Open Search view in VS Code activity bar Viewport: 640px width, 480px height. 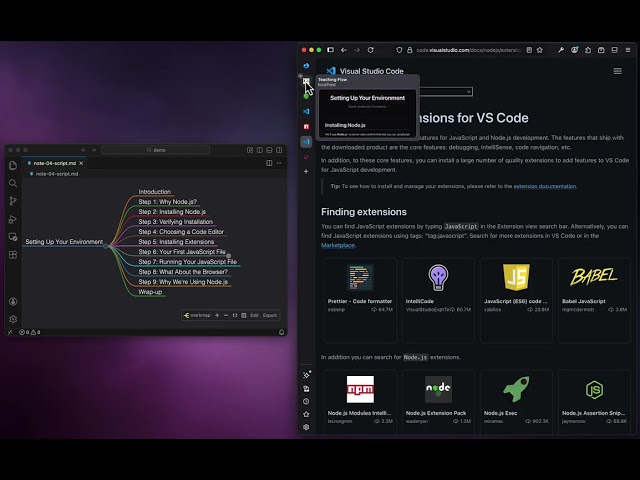[x=13, y=183]
